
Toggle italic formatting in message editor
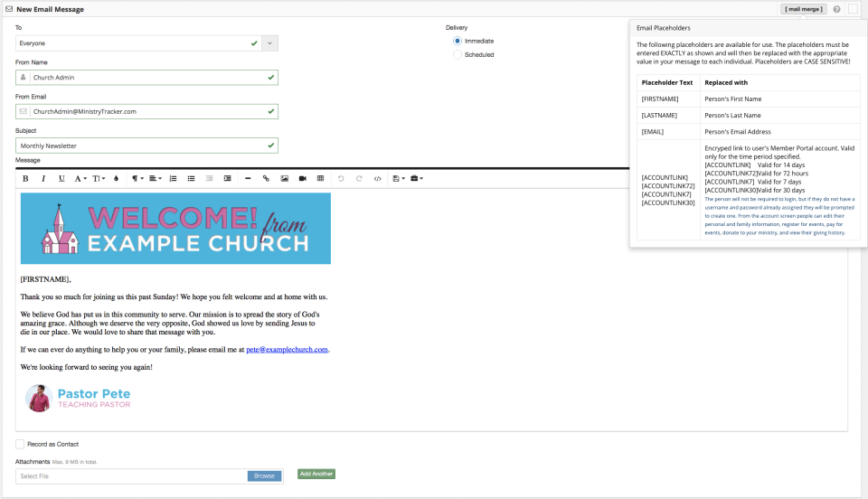click(x=43, y=179)
